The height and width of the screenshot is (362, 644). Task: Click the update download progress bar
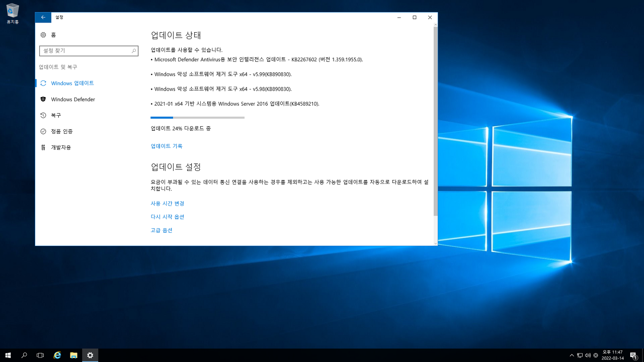coord(198,118)
